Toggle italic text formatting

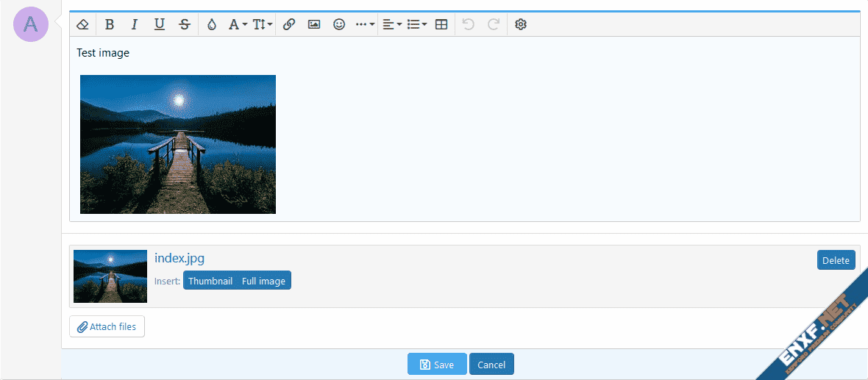point(134,24)
